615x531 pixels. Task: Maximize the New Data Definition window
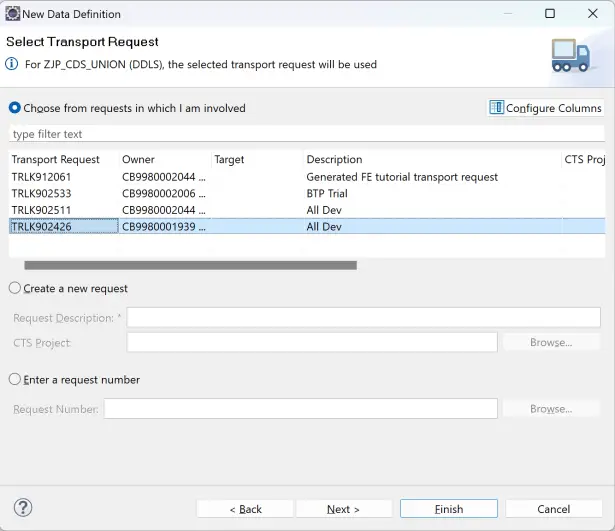coord(550,14)
